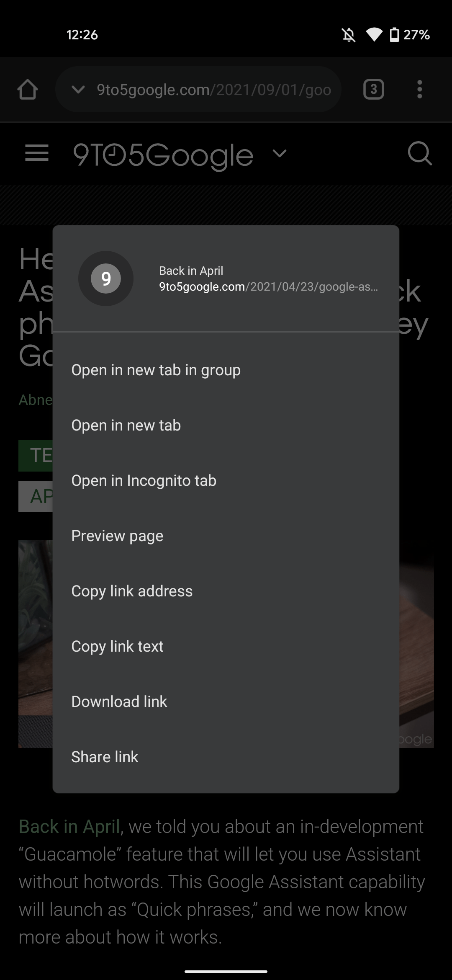The image size is (452, 980).
Task: Choose 'Open in new tab in group'
Action: [x=226, y=370]
